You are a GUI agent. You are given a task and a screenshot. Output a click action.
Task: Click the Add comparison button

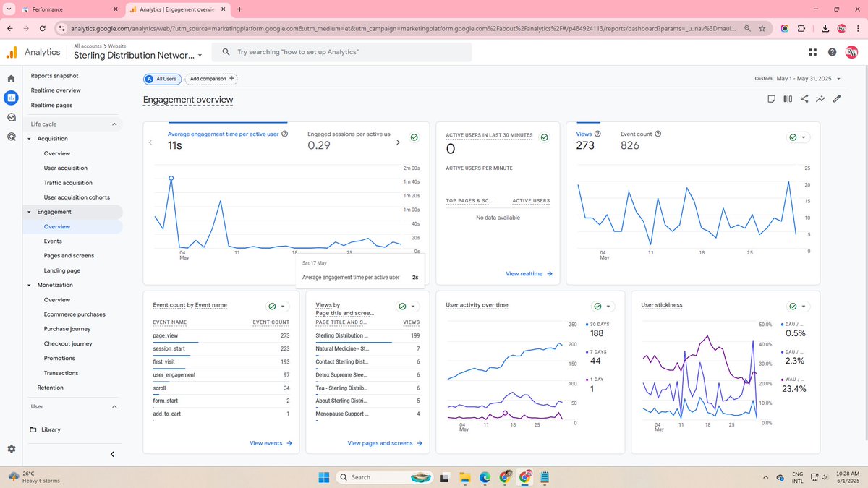(x=211, y=79)
